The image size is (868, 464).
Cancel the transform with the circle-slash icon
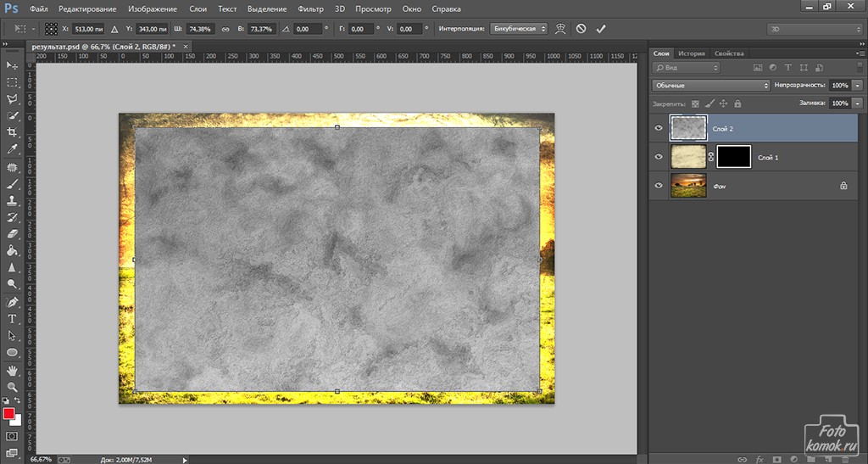[581, 29]
